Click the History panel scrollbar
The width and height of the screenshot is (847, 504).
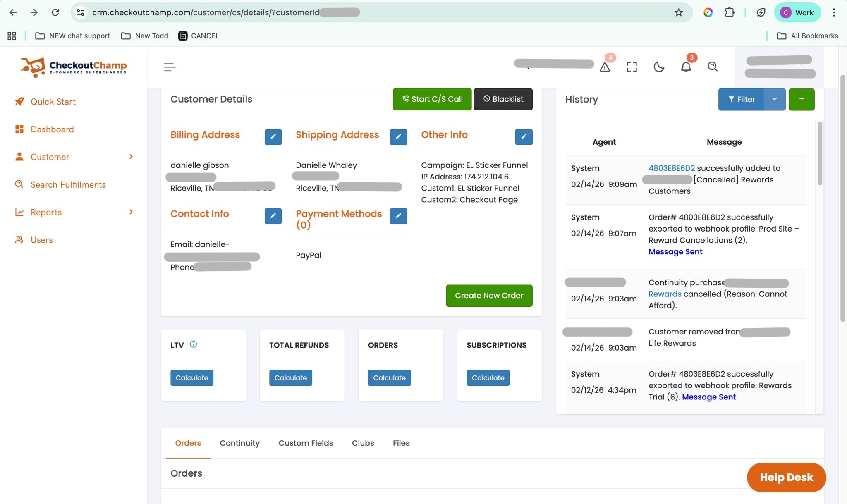point(819,153)
